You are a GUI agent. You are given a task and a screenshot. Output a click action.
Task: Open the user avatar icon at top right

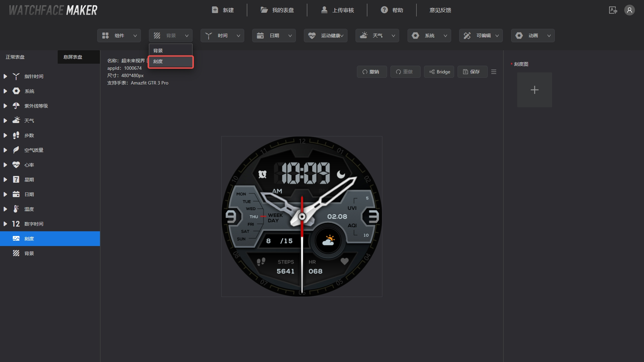630,10
